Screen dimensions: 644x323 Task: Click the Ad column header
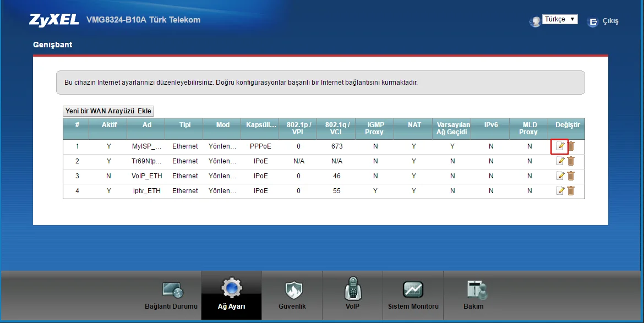(x=147, y=125)
